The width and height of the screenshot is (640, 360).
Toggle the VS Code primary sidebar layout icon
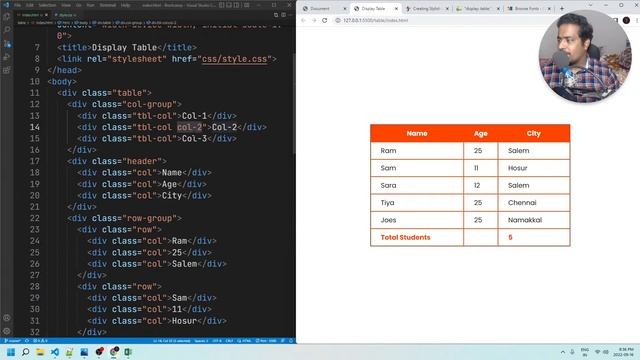(x=222, y=5)
